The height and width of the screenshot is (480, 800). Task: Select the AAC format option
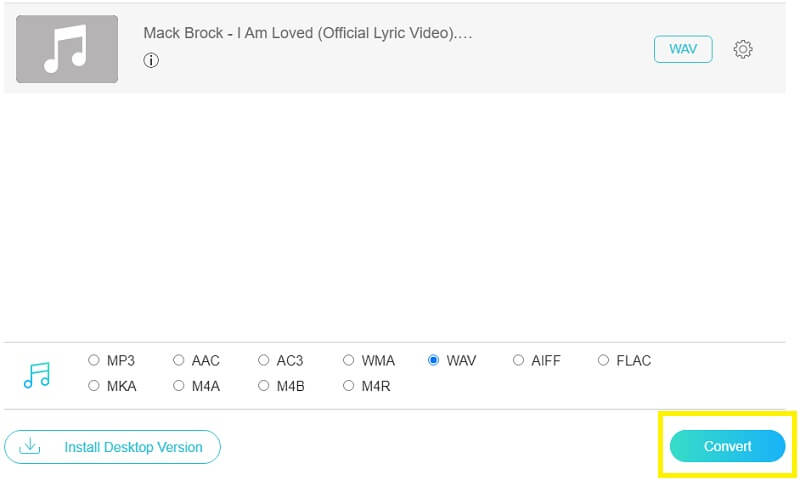pyautogui.click(x=179, y=360)
